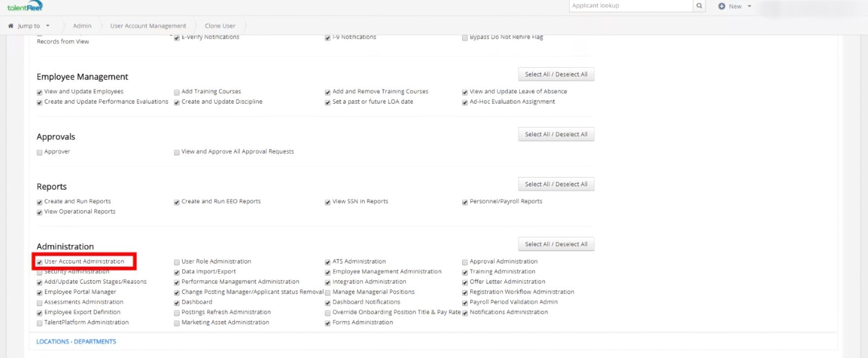Viewport: 868px width, 358px height.
Task: Toggle Employee Export Definition checkbox
Action: click(x=40, y=313)
